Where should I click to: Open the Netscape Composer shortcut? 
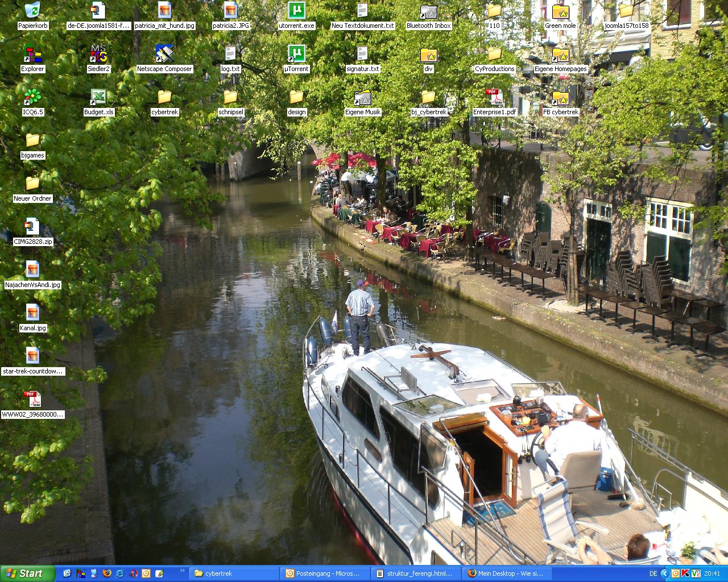click(164, 54)
